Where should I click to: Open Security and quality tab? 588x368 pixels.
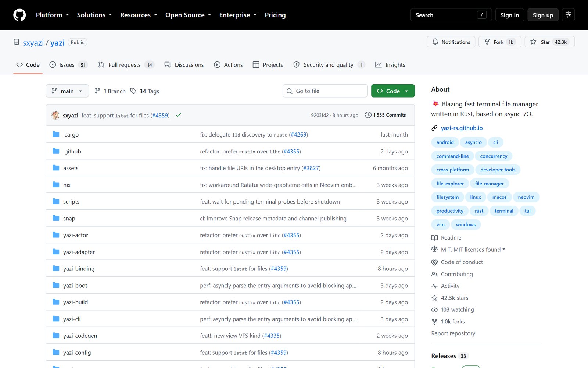(329, 65)
